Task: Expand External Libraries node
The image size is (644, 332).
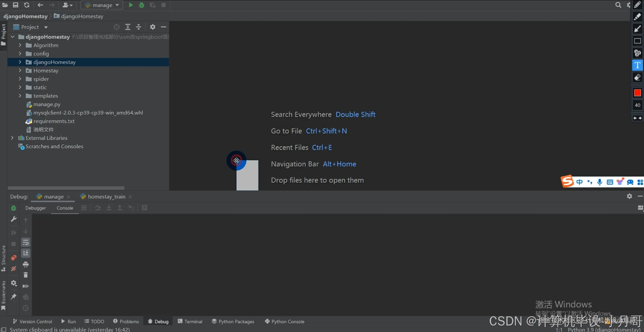Action: 12,138
